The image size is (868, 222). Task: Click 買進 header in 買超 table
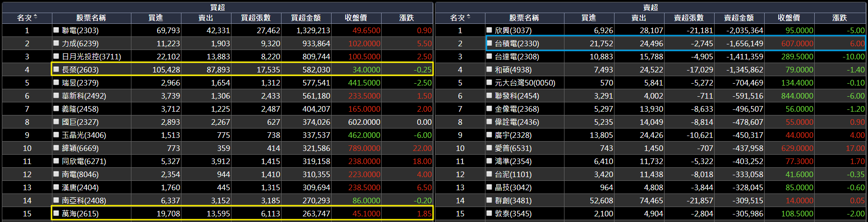156,18
